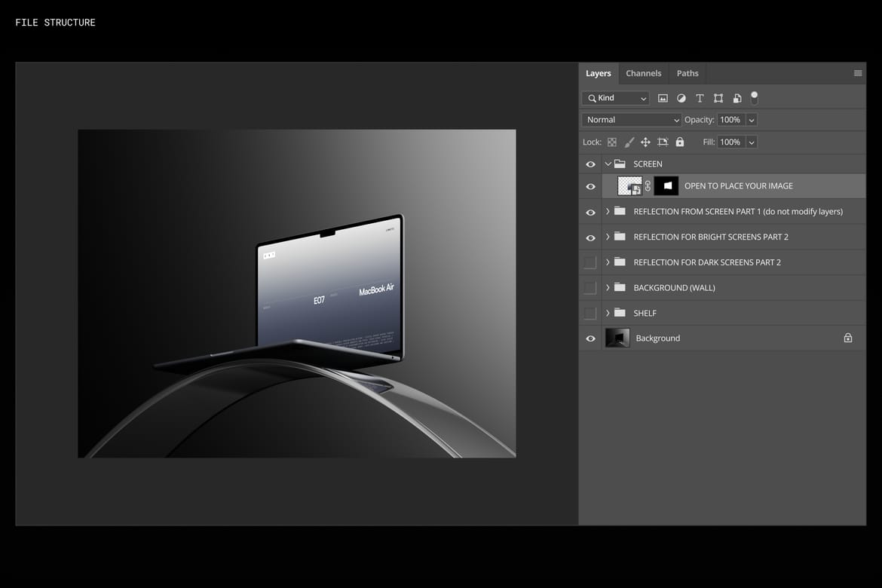
Task: Filter layers by shape layer icon
Action: click(x=718, y=98)
